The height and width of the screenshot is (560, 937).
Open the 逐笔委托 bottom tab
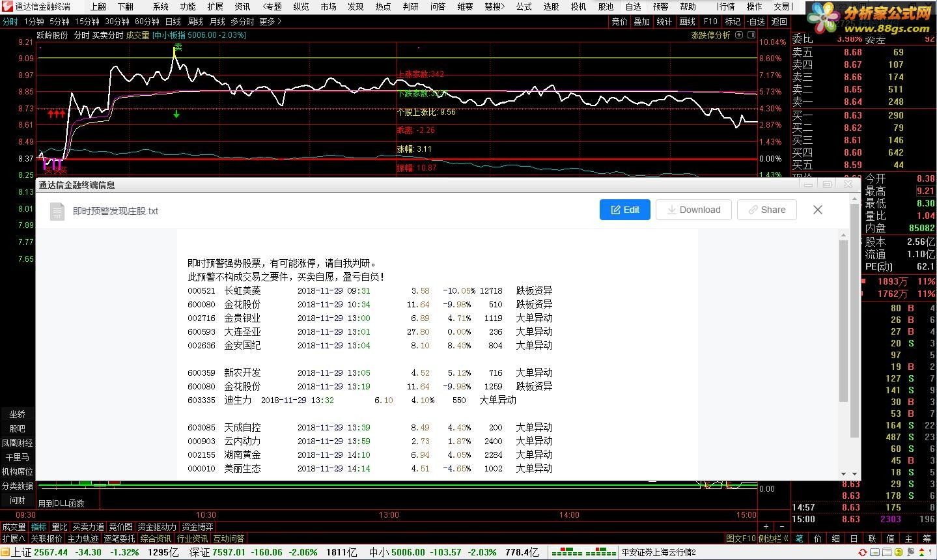coord(119,539)
